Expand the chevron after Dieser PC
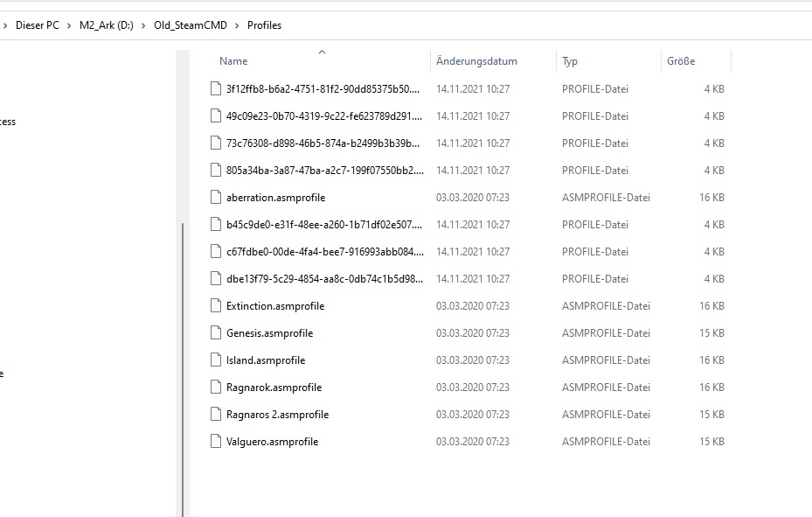 [69, 25]
